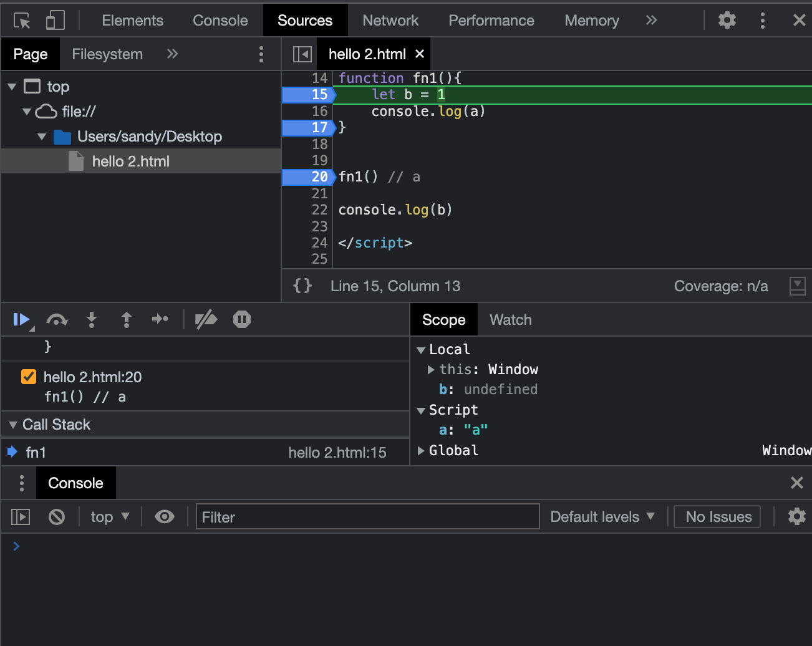
Task: Expand the this: Window object
Action: [x=431, y=370]
